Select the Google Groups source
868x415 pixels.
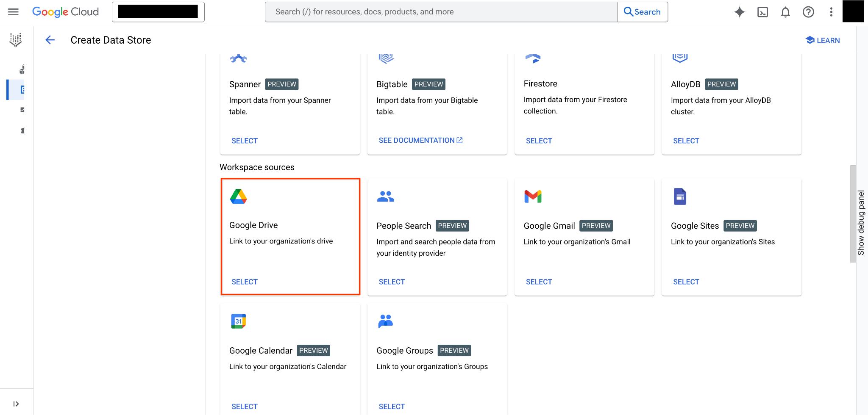[x=392, y=407]
